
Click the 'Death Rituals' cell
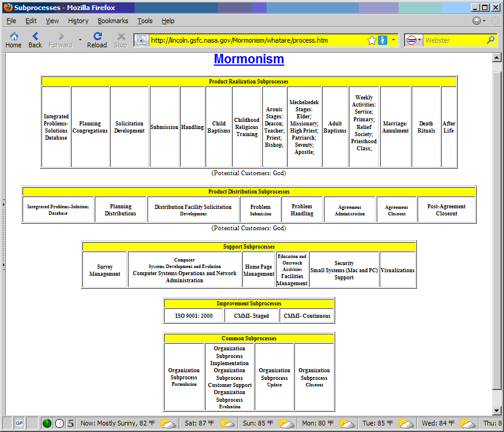pyautogui.click(x=426, y=127)
